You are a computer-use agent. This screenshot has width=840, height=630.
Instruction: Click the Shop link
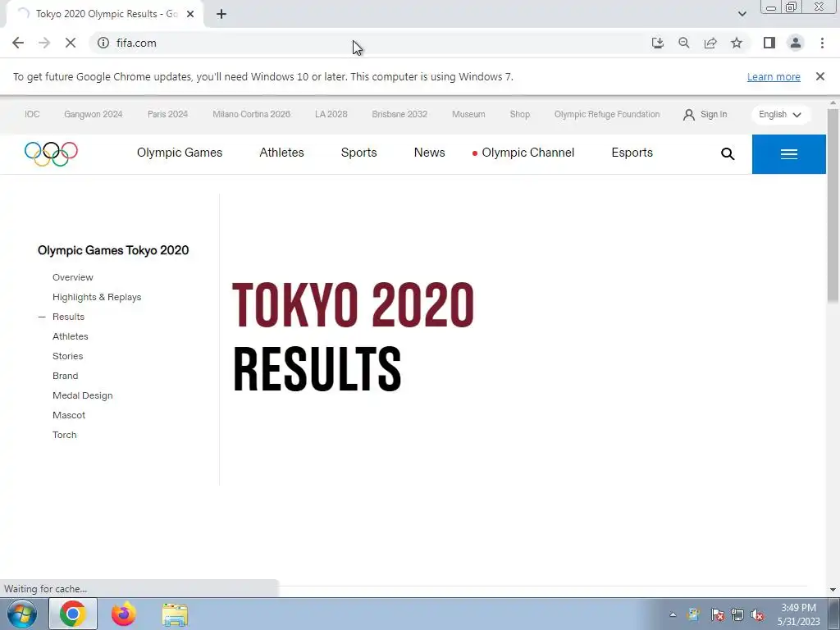click(x=519, y=114)
